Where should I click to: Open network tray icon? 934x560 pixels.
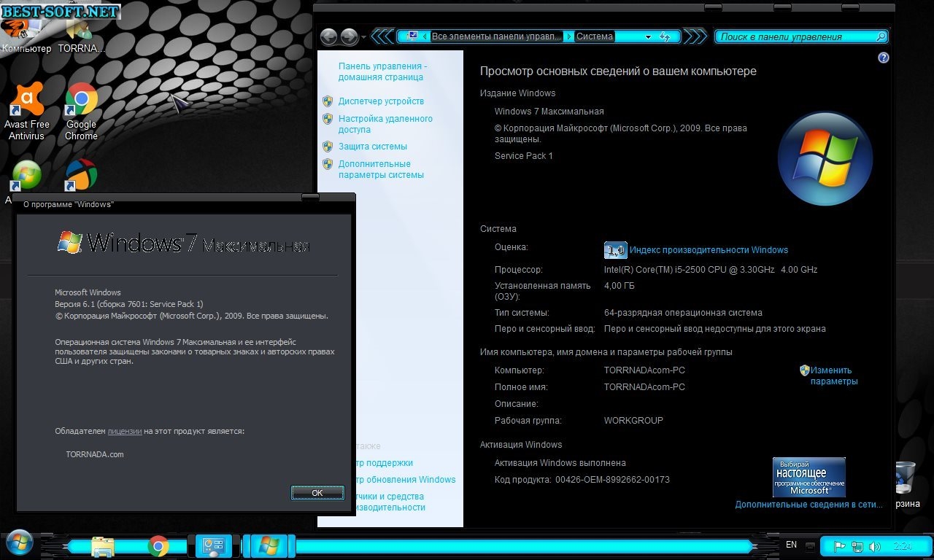pos(858,546)
